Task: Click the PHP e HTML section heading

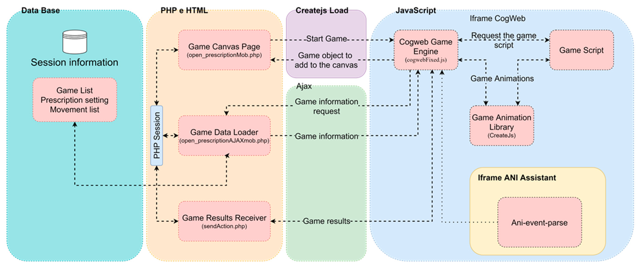Action: click(184, 10)
